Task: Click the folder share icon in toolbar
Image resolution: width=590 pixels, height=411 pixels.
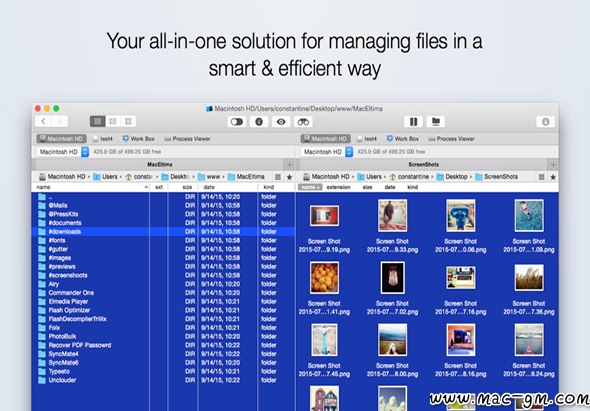Action: coord(436,122)
